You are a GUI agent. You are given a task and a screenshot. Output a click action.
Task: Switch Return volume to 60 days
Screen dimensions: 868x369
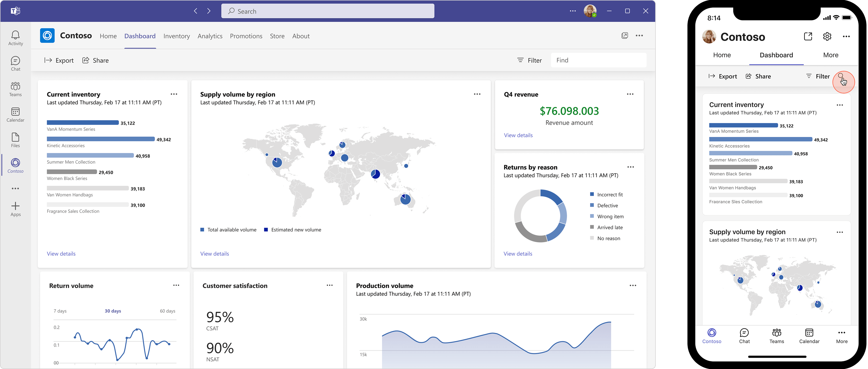(168, 311)
